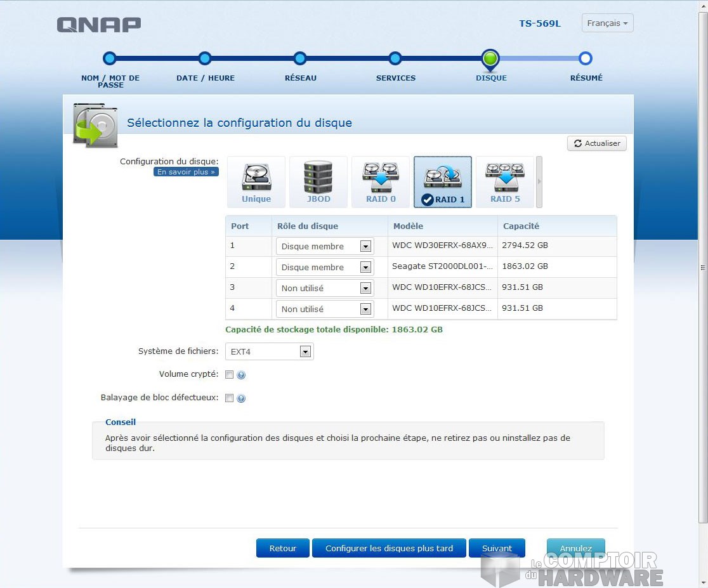
Task: Select RAID 5 configuration icon
Action: tap(504, 181)
